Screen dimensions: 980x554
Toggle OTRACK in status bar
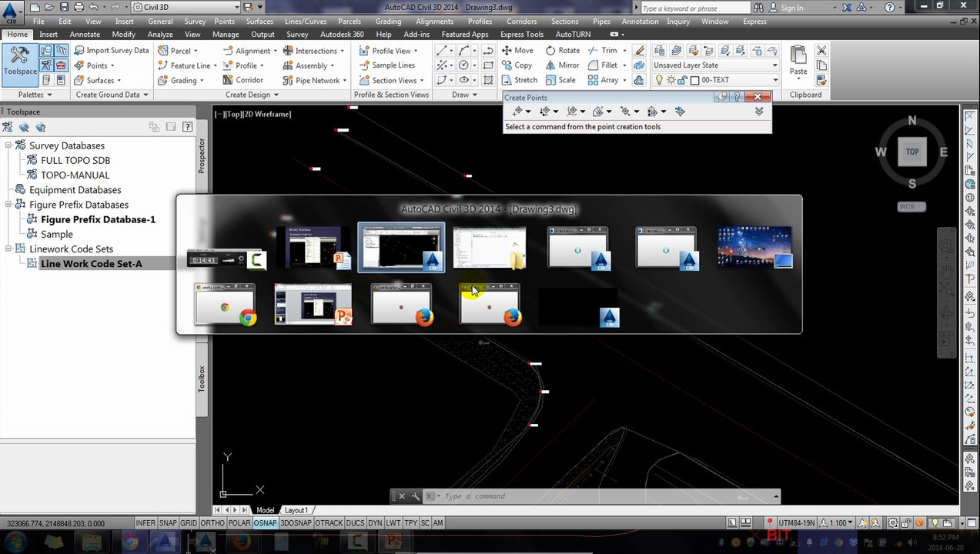[329, 523]
